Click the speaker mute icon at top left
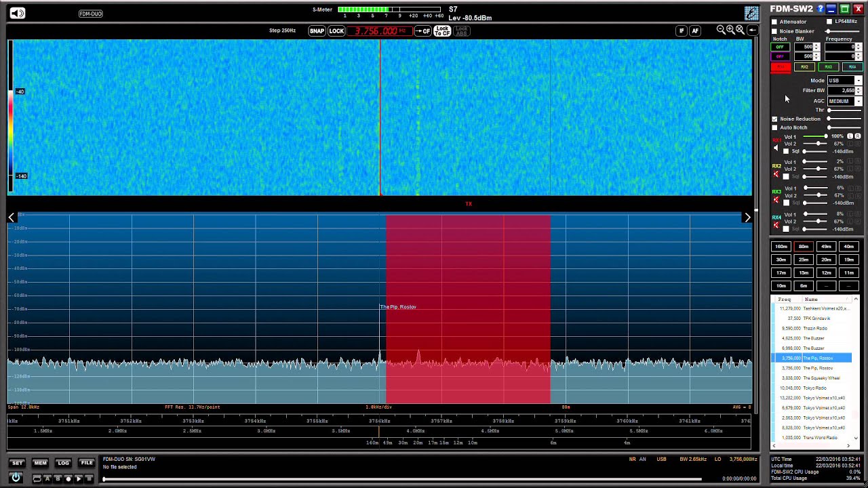Image resolution: width=868 pixels, height=488 pixels. click(17, 14)
